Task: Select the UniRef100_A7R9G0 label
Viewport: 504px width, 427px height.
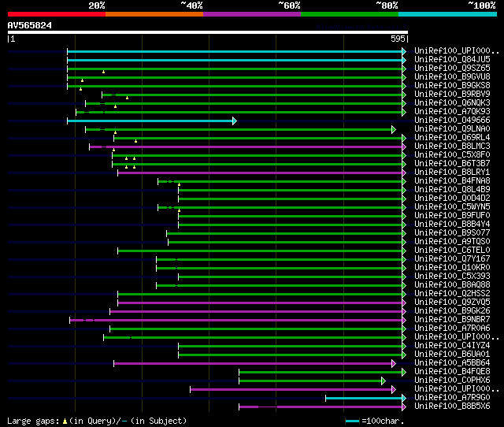Action: pyautogui.click(x=452, y=398)
